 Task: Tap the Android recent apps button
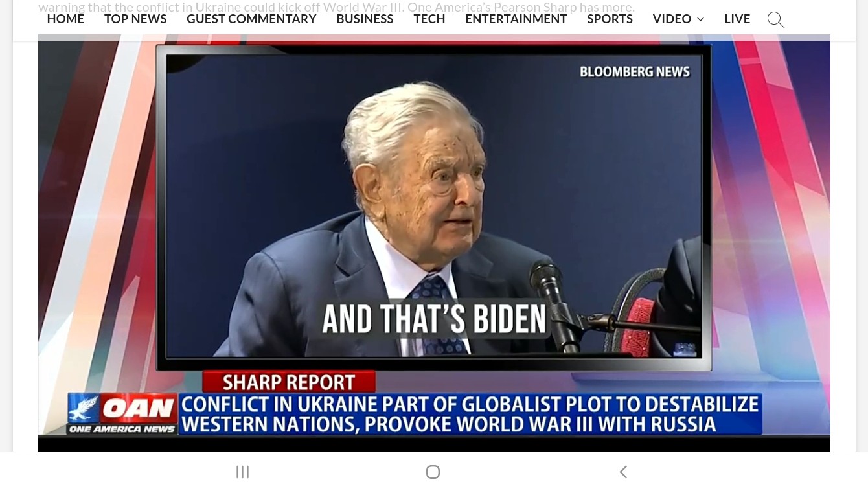pyautogui.click(x=242, y=472)
